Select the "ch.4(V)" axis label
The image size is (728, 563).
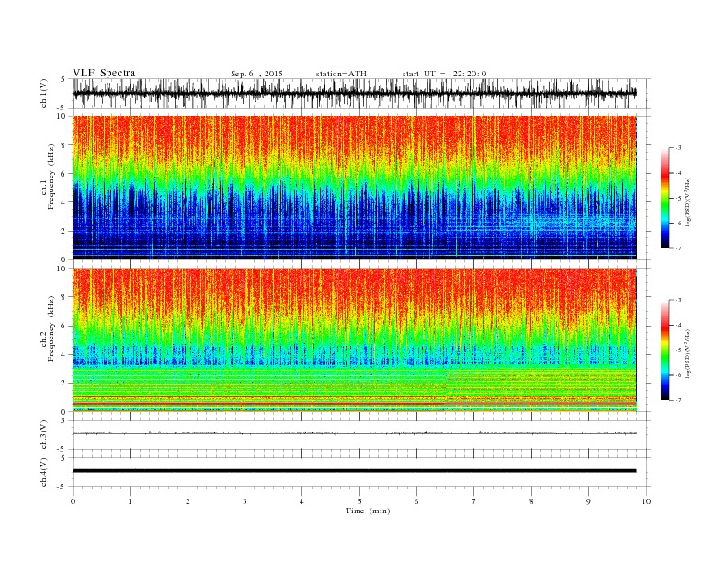[x=44, y=473]
